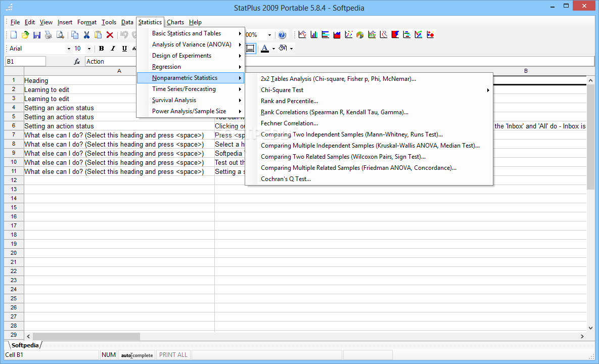Switch to the Softpedia sheet tab
The width and height of the screenshot is (599, 364).
(x=25, y=345)
